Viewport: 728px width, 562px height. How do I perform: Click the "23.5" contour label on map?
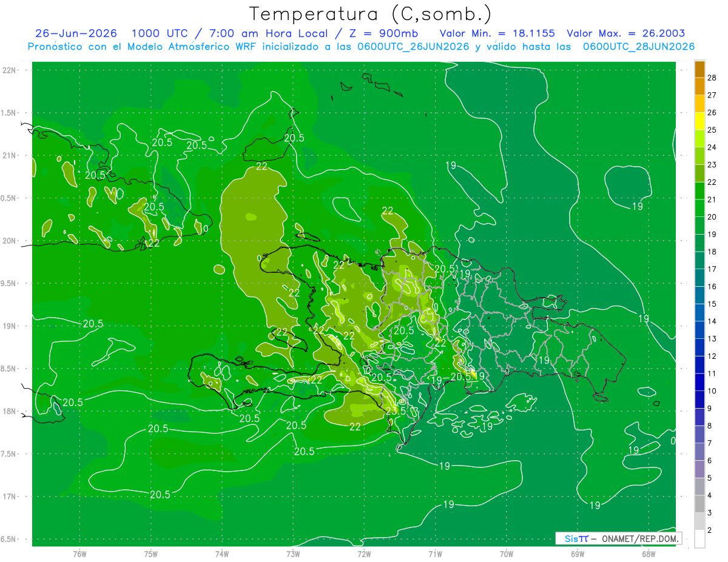point(396,412)
